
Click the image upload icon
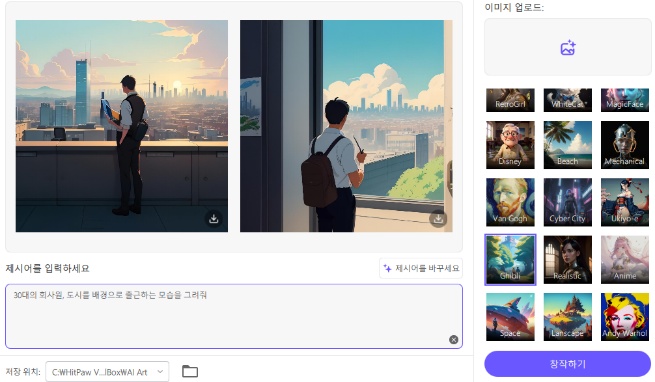click(x=568, y=48)
